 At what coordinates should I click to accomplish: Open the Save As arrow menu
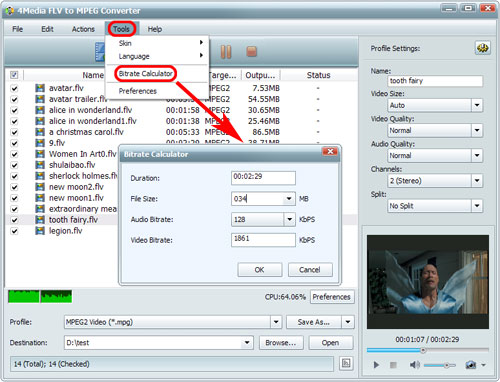pos(348,322)
